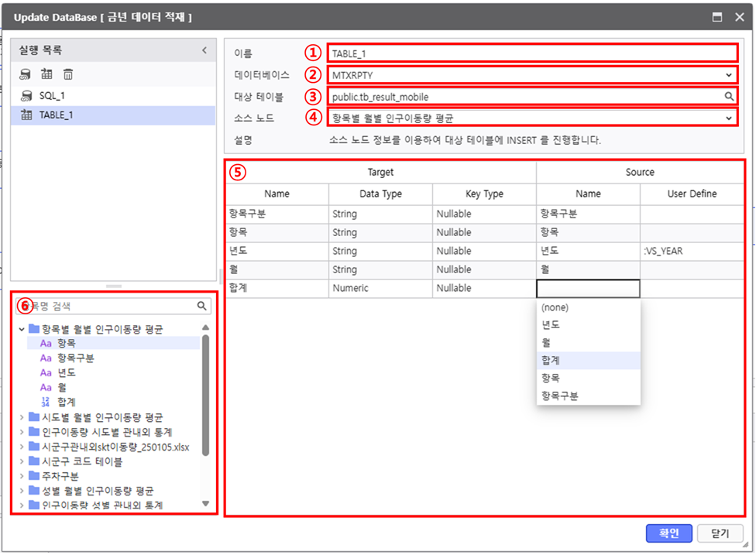The image size is (756, 555).
Task: Click the magnifier icon in 대상 테이블 field
Action: [729, 97]
